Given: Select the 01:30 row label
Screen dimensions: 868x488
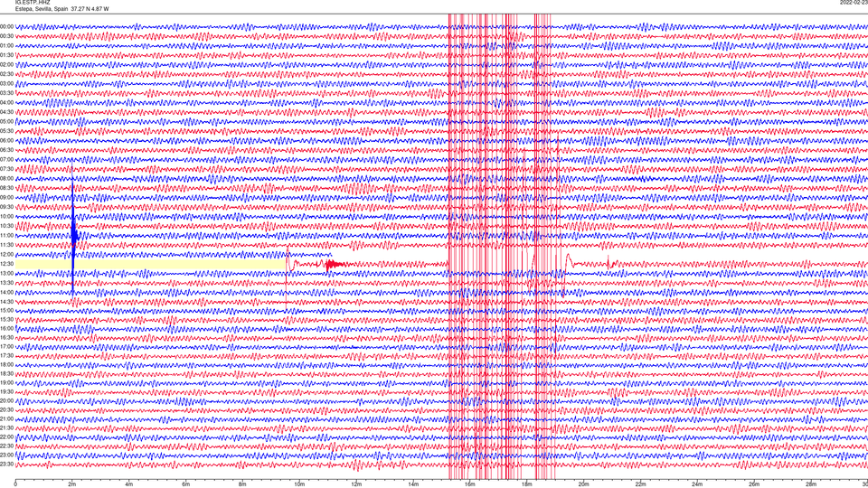Looking at the screenshot, I should click(6, 55).
